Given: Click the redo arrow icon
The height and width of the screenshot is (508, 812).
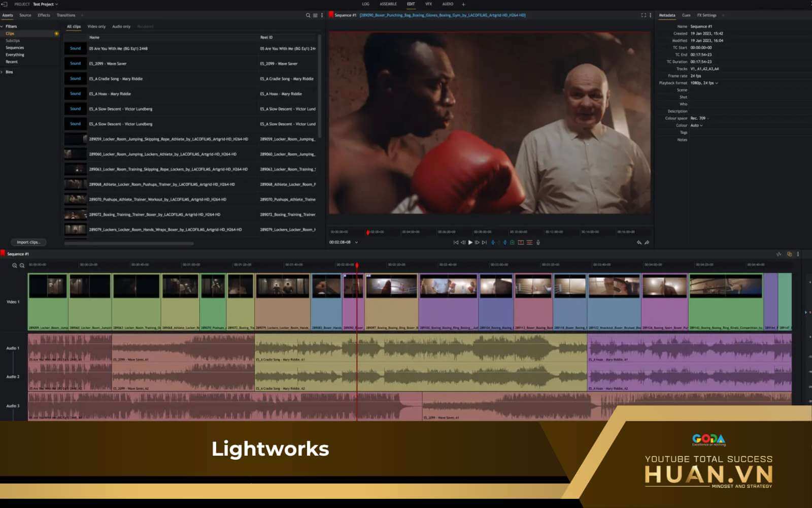Looking at the screenshot, I should coord(647,242).
